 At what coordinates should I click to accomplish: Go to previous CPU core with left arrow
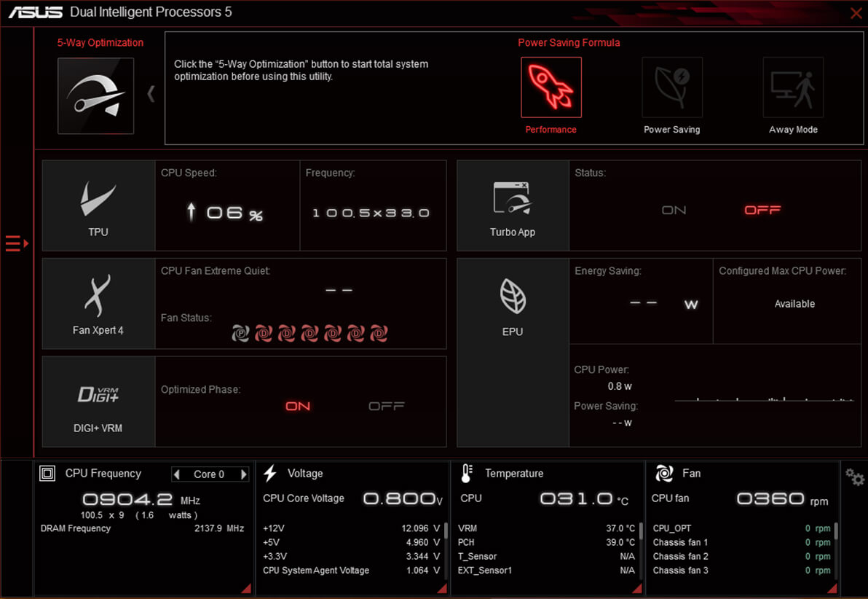(x=177, y=474)
